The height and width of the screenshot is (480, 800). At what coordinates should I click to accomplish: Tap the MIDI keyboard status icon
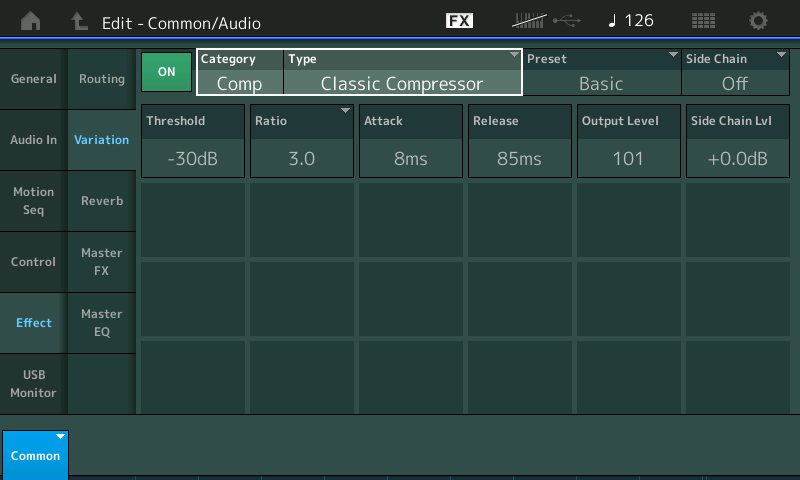click(529, 20)
